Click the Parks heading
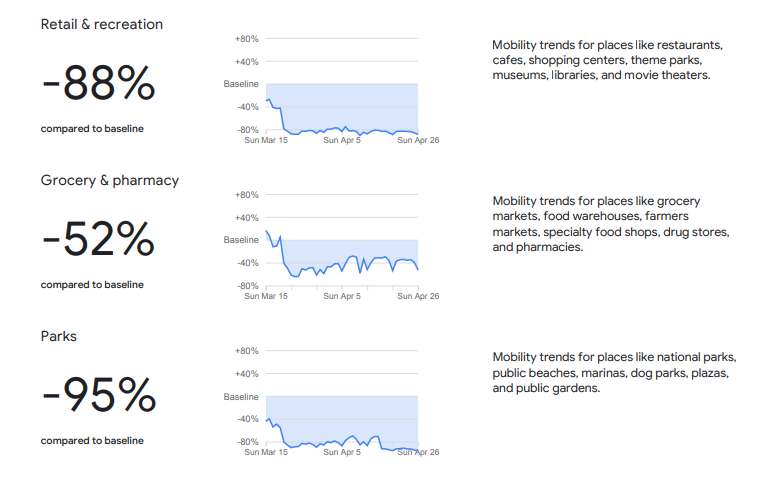 pos(59,336)
